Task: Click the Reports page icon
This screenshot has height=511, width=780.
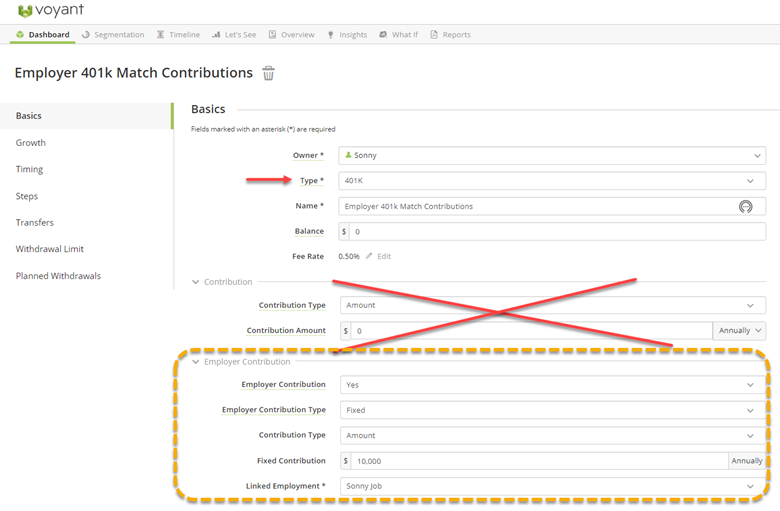Action: point(434,35)
